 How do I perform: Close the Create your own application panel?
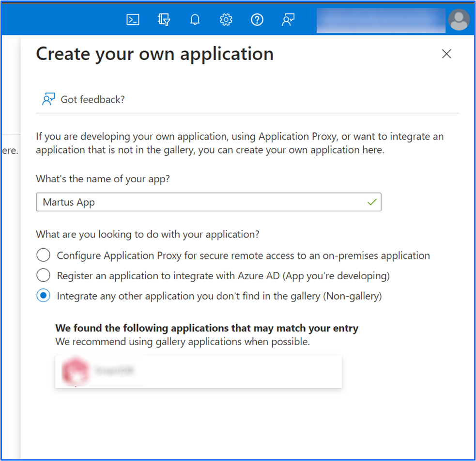tap(446, 54)
